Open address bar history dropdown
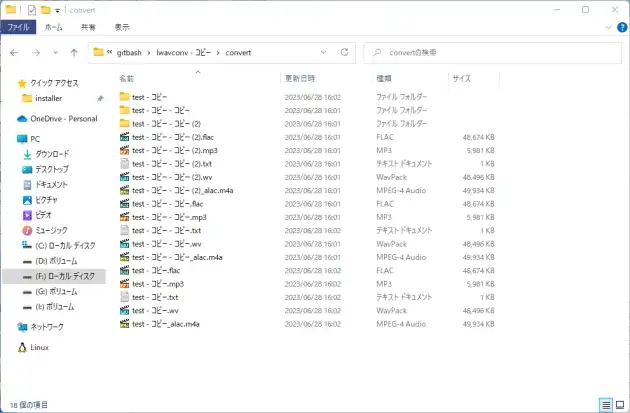This screenshot has height=413, width=630. click(x=324, y=53)
